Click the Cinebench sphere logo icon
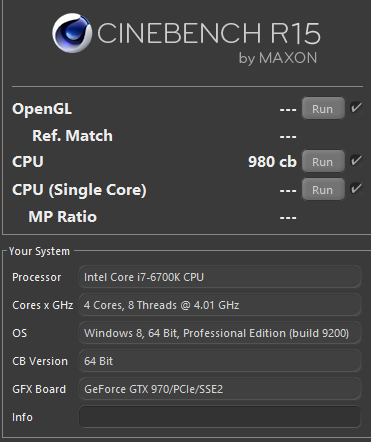 (72, 33)
